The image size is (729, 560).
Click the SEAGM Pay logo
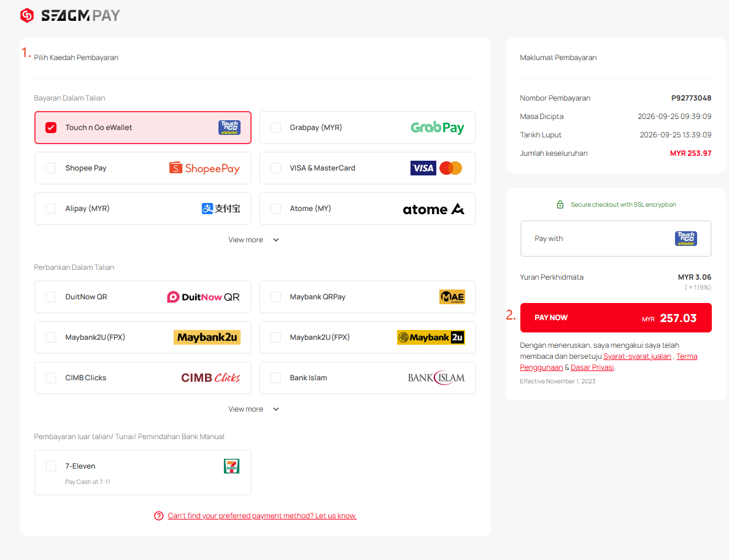[70, 15]
